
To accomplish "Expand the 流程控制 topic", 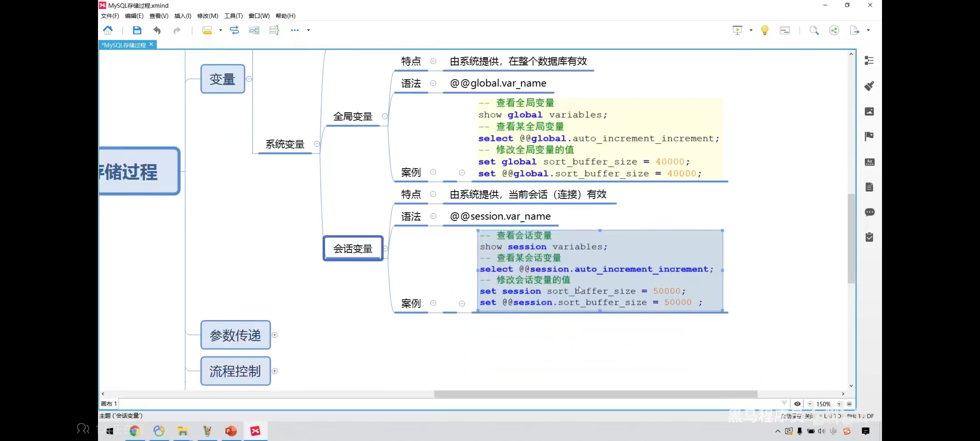I will click(275, 371).
